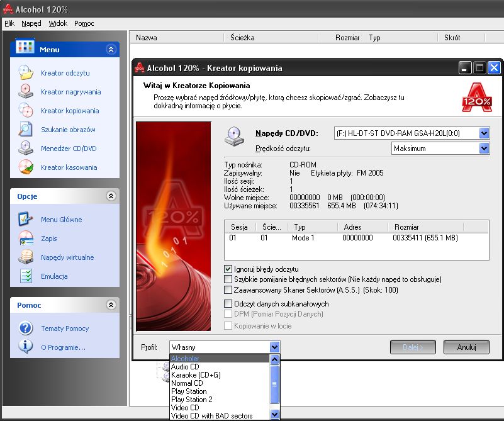504x421 pixels.
Task: Open Menu Główne options icon
Action: click(x=26, y=219)
